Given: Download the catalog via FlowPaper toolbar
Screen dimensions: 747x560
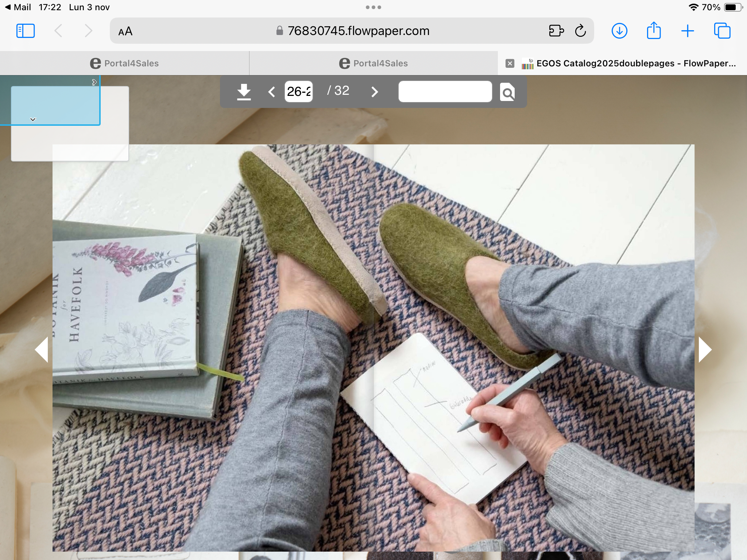Looking at the screenshot, I should 244,92.
